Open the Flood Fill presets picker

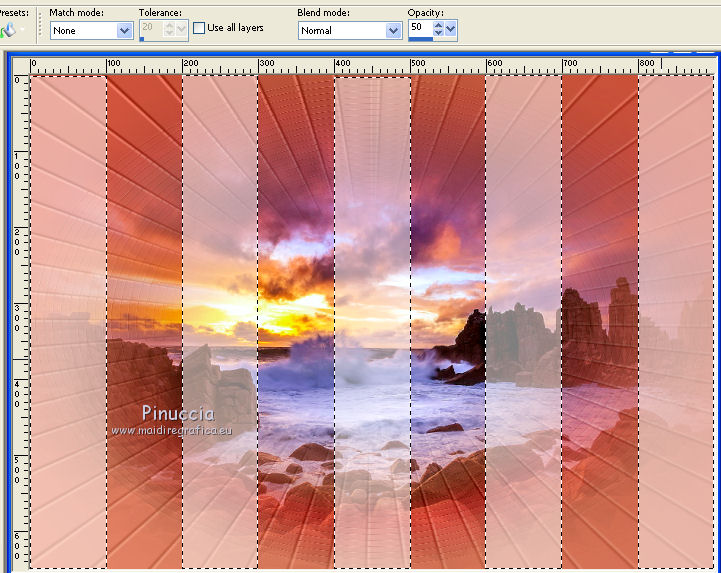[x=12, y=30]
